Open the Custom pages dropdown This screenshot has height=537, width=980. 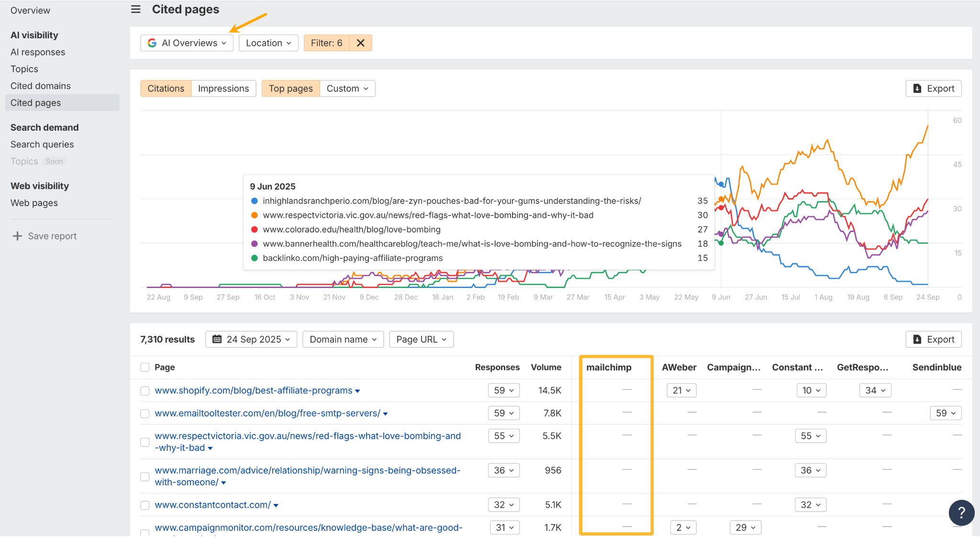point(347,88)
